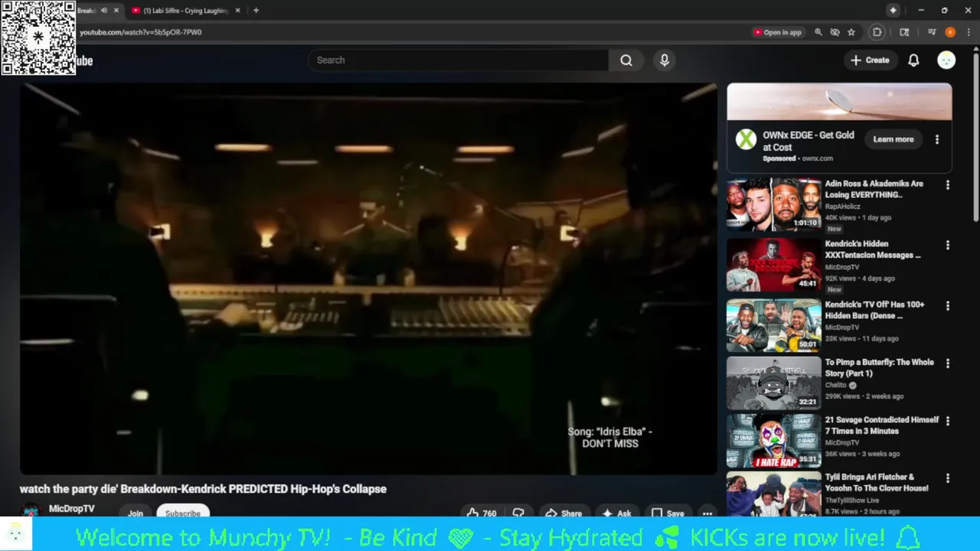Open To Pimp a Butterfly Whole Story title
Viewport: 980px width, 551px height.
click(x=879, y=368)
